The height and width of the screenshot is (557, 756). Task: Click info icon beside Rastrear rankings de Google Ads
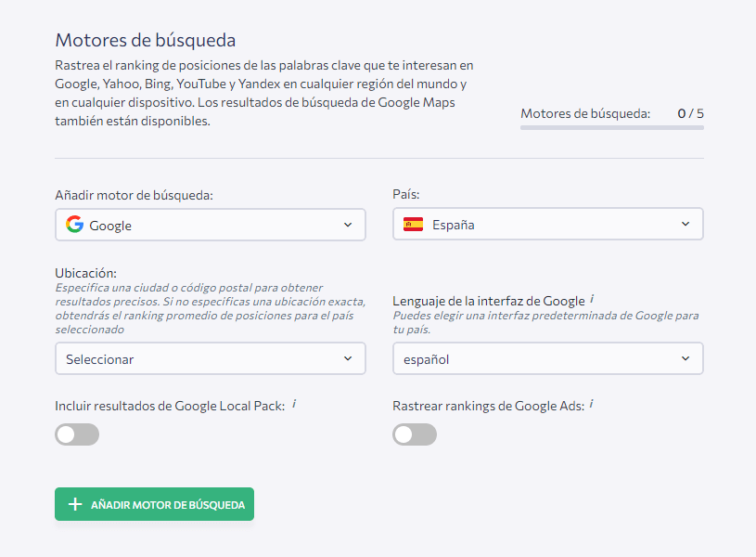point(591,405)
